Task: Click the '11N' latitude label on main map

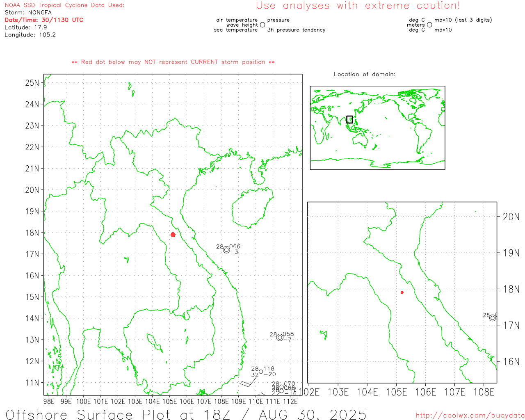Action: click(32, 383)
